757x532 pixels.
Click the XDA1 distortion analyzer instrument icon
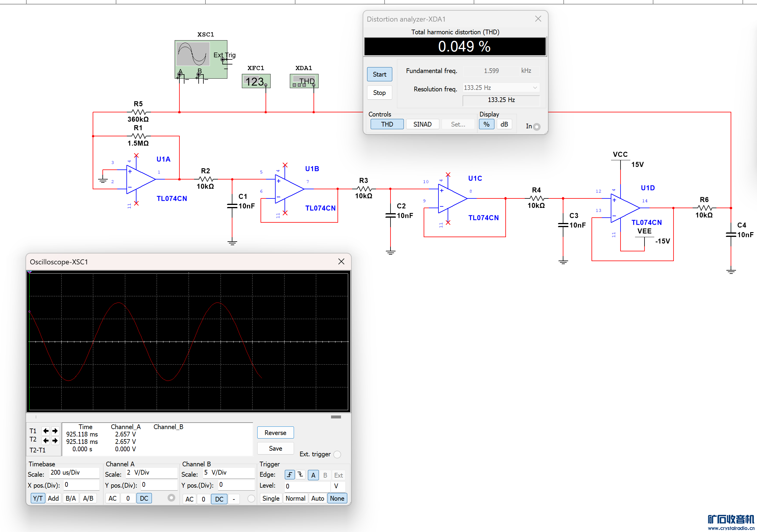[304, 81]
